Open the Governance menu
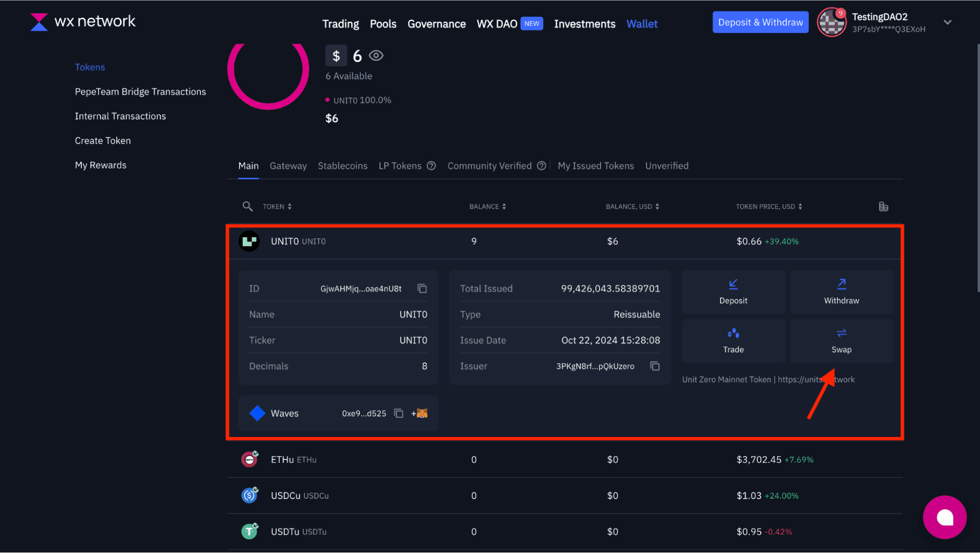Viewport: 980px width, 553px height. (x=436, y=24)
